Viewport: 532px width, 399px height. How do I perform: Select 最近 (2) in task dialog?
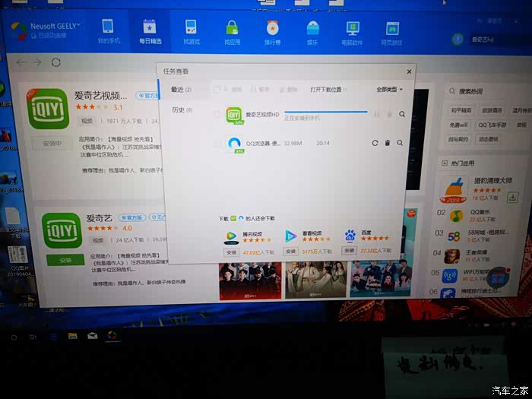pos(182,89)
